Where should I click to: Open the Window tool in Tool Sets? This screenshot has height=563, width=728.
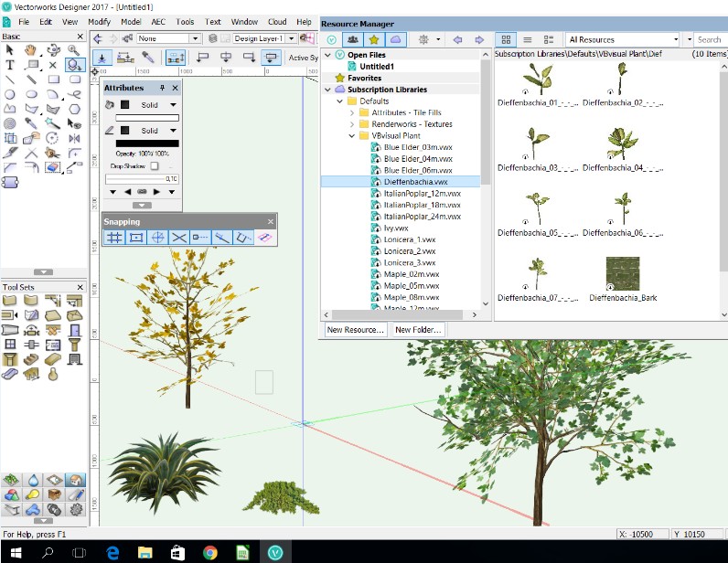(10, 344)
